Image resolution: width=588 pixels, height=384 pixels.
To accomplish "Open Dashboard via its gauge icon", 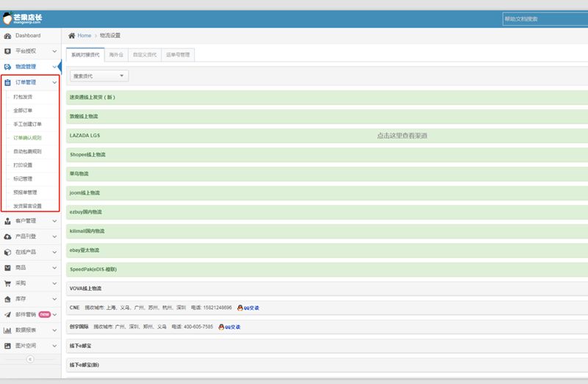I will [x=7, y=36].
